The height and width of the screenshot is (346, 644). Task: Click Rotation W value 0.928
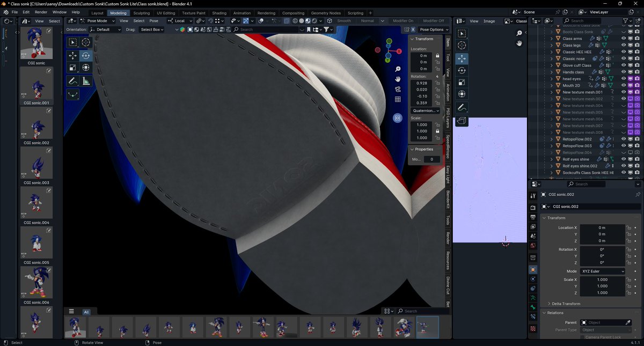point(422,83)
